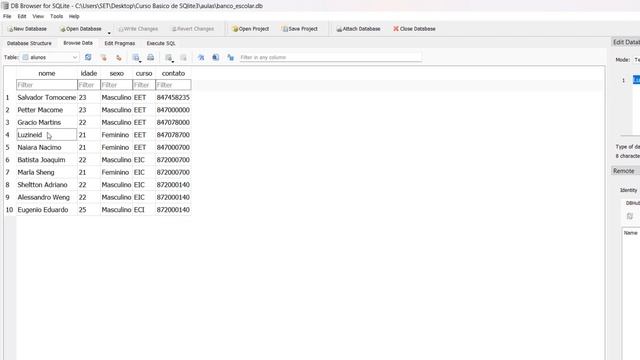This screenshot has width=640, height=360.
Task: Select the cell 'Eugenio Eduardo'
Action: tap(47, 210)
